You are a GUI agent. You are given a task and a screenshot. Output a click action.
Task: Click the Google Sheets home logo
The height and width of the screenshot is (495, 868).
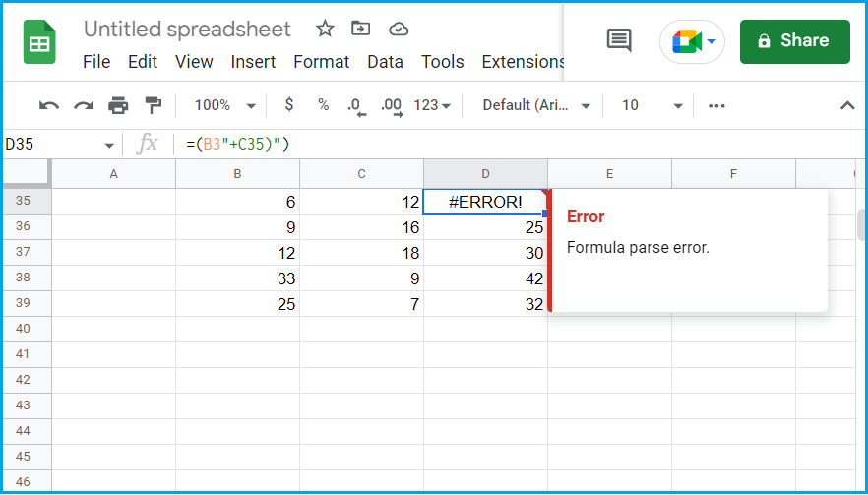pos(39,44)
